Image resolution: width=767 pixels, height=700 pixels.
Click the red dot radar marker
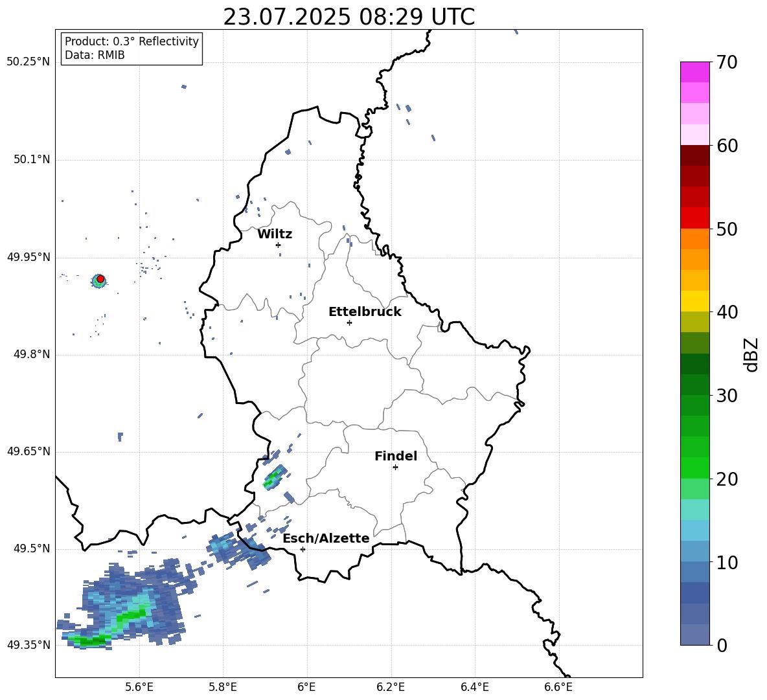click(x=100, y=278)
